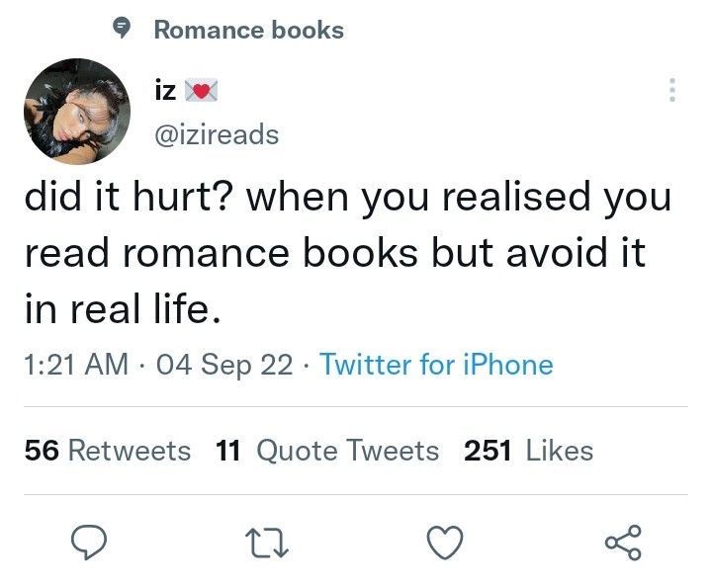This screenshot has width=712, height=588.
Task: Tap the love letter emoji next to iz
Action: tap(201, 90)
